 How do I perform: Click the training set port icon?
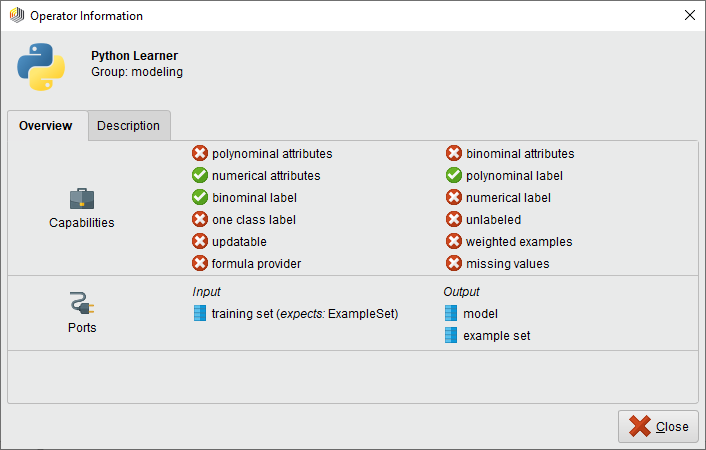coord(199,314)
